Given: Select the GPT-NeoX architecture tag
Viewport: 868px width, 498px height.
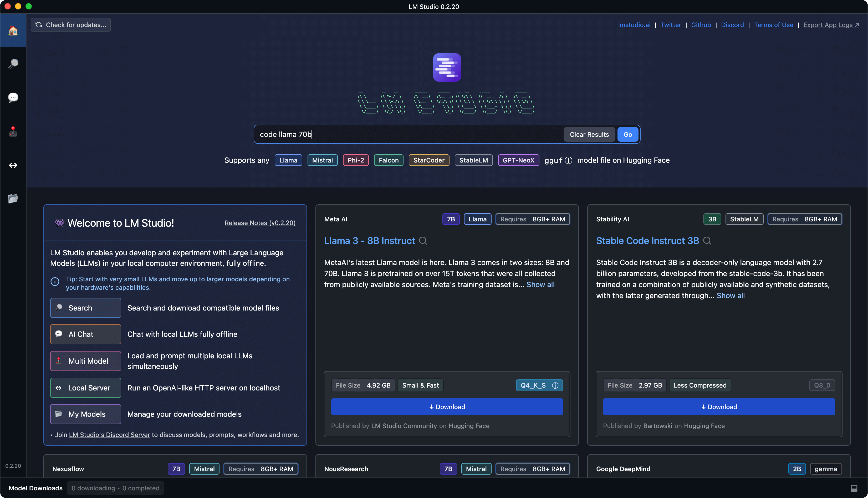Looking at the screenshot, I should [518, 160].
